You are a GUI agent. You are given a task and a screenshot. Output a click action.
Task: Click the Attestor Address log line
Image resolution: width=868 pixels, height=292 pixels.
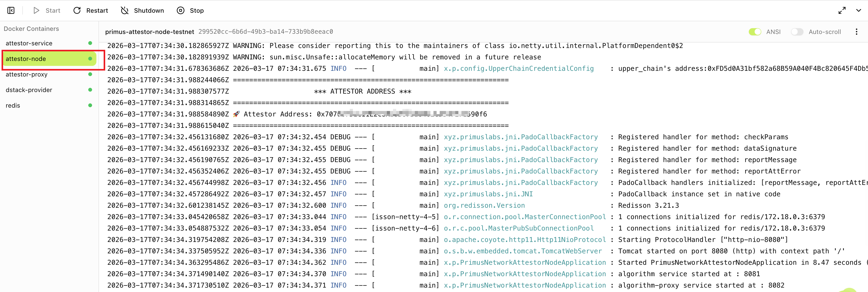(297, 114)
